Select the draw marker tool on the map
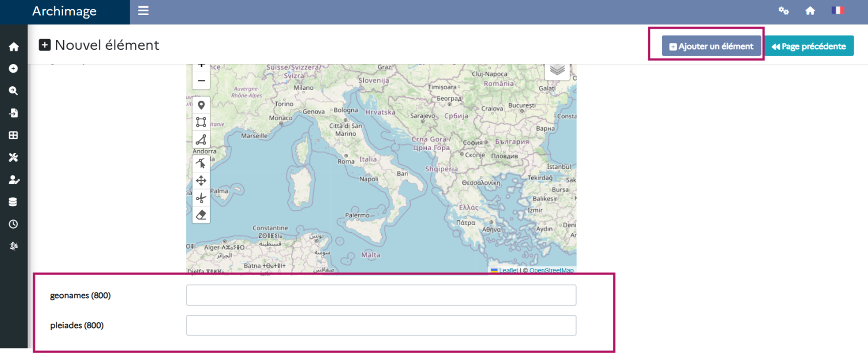 click(201, 105)
